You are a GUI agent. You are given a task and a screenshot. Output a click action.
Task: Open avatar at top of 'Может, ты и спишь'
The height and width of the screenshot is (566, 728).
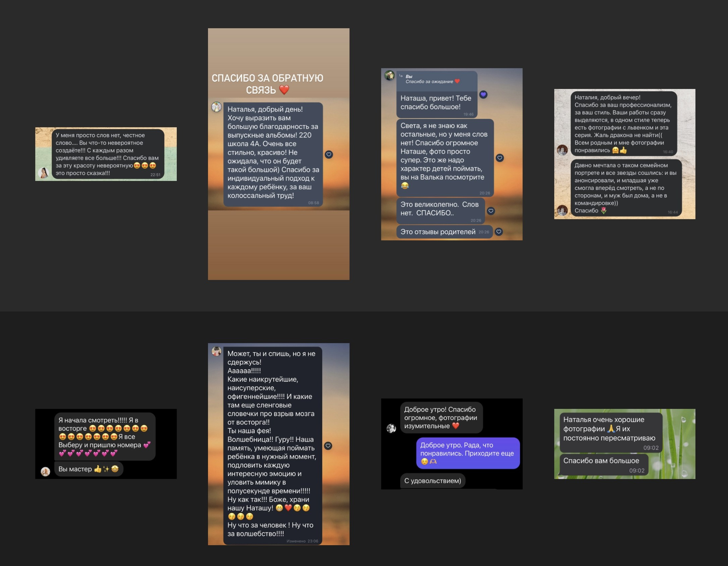point(216,351)
